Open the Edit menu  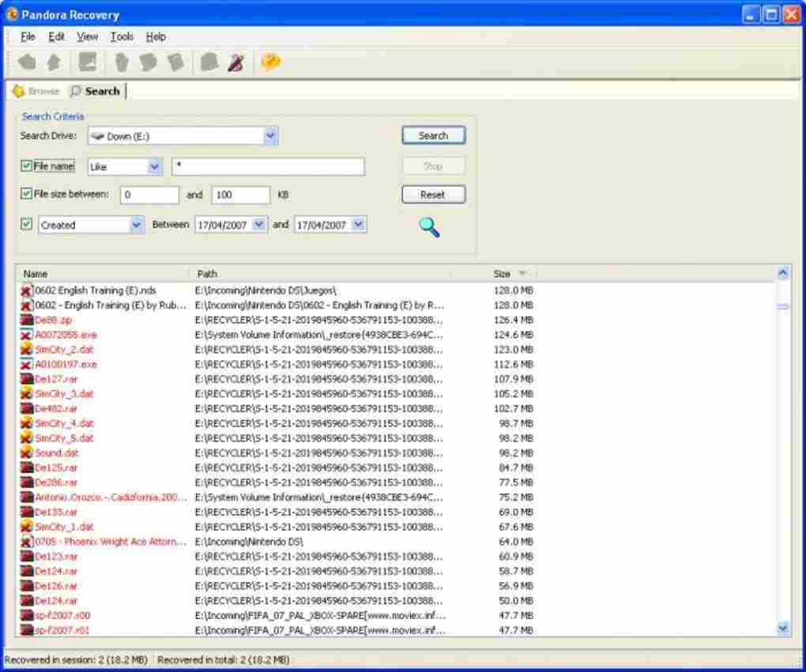57,37
